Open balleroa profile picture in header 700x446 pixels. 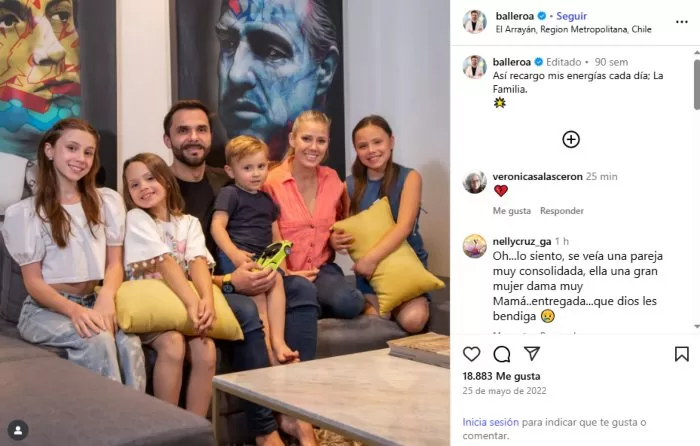(x=475, y=22)
